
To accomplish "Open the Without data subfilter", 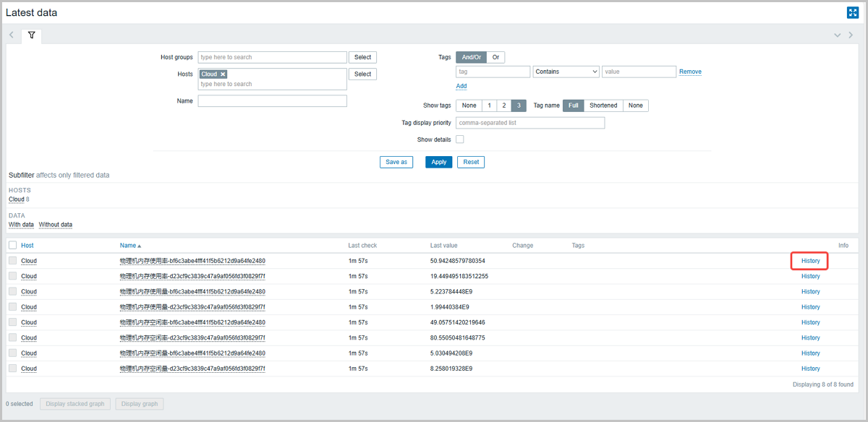I will pyautogui.click(x=55, y=224).
